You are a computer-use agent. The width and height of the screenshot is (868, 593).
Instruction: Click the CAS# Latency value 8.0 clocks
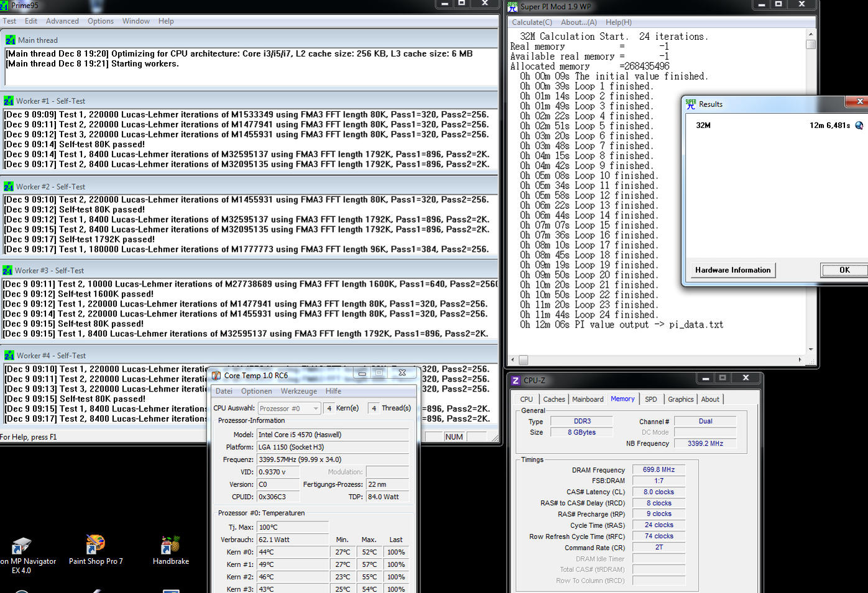point(658,492)
